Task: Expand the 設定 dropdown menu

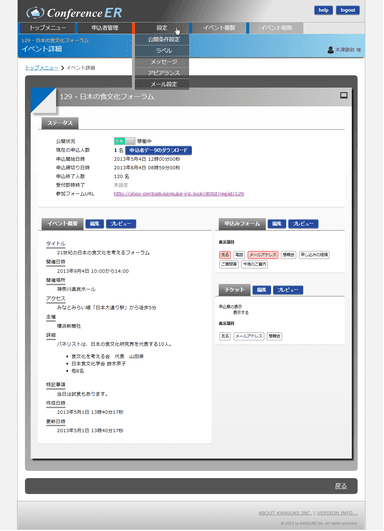Action: point(162,28)
